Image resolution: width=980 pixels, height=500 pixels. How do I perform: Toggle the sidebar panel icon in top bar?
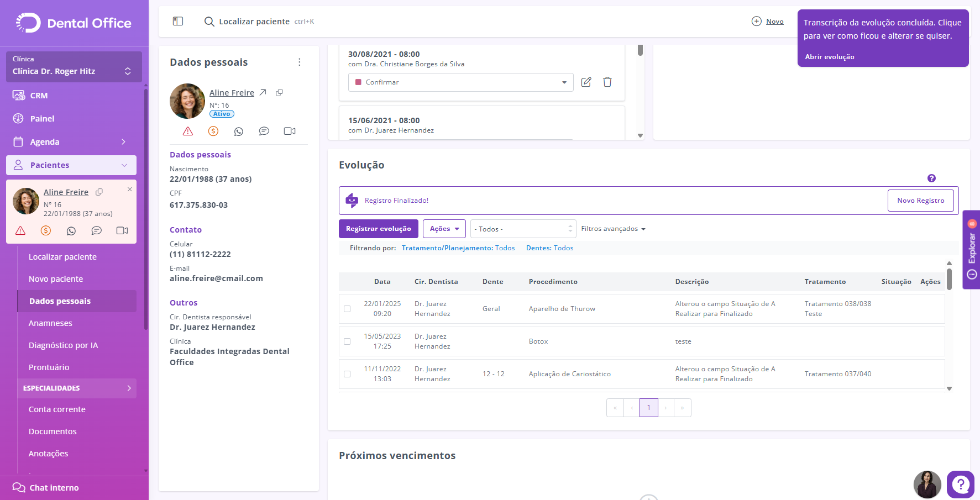point(178,21)
